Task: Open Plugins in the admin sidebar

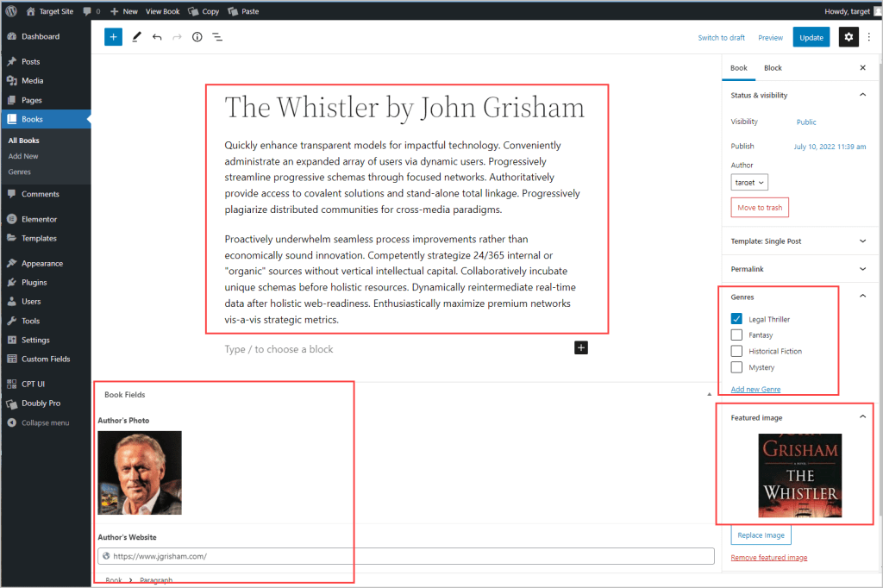Action: 34,283
